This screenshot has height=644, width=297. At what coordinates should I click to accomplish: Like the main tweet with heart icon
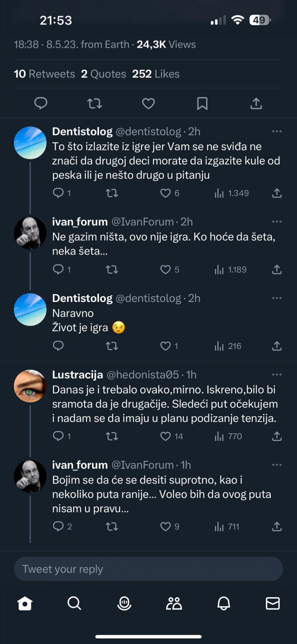[148, 104]
